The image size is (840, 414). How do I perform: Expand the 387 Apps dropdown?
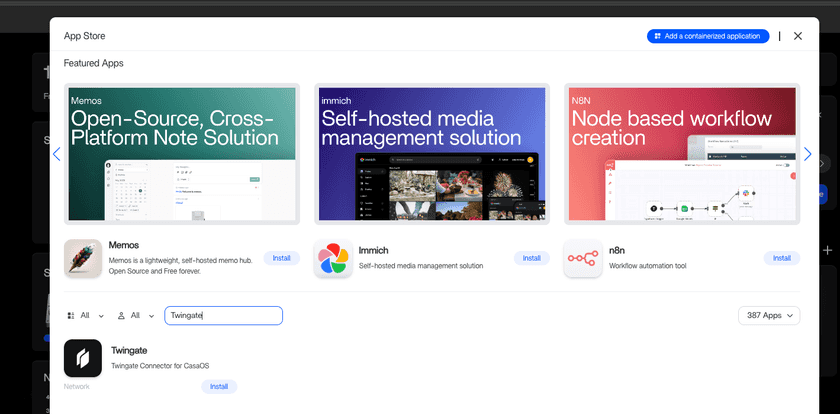click(769, 315)
